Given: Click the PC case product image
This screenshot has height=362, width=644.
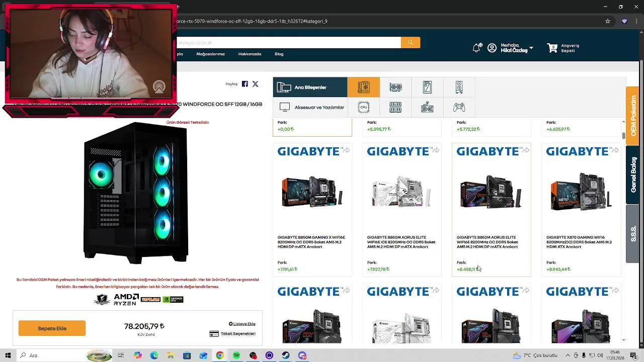Looking at the screenshot, I should pos(136,194).
